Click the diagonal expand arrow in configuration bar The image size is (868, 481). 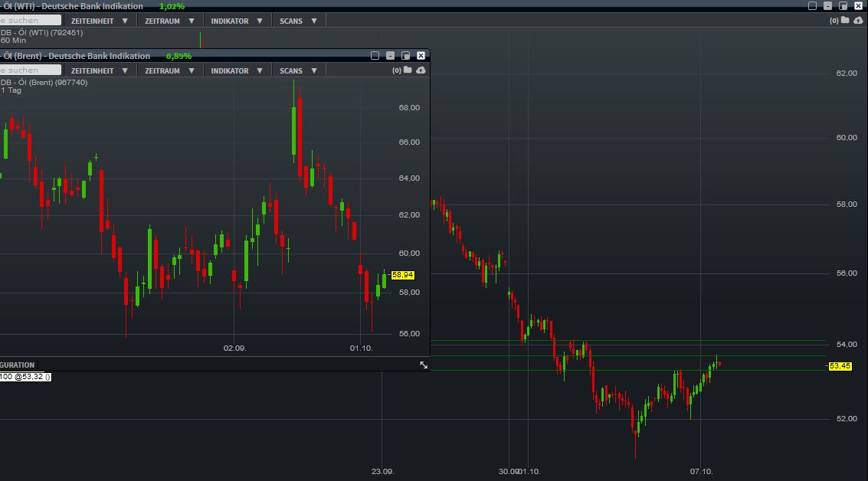coord(424,365)
